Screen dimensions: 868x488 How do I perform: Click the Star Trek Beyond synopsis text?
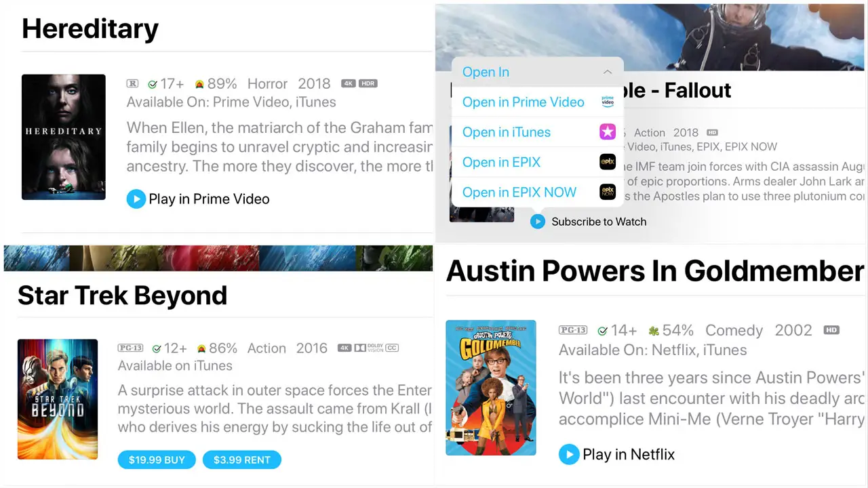[x=275, y=409]
